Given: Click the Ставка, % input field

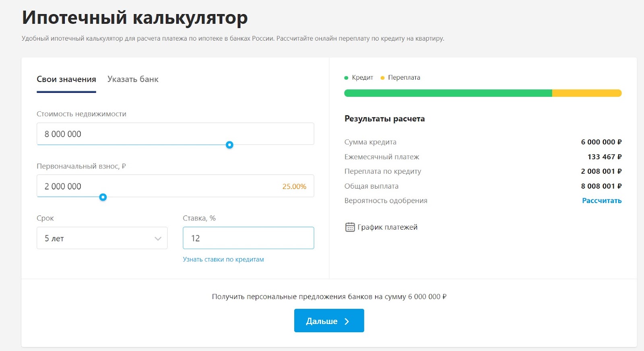Looking at the screenshot, I should [248, 238].
